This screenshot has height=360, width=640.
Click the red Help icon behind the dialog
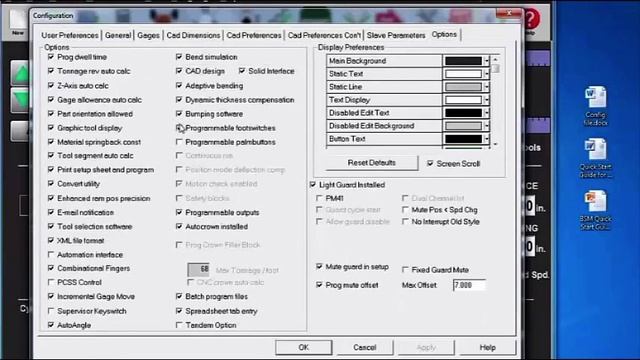pos(531,19)
